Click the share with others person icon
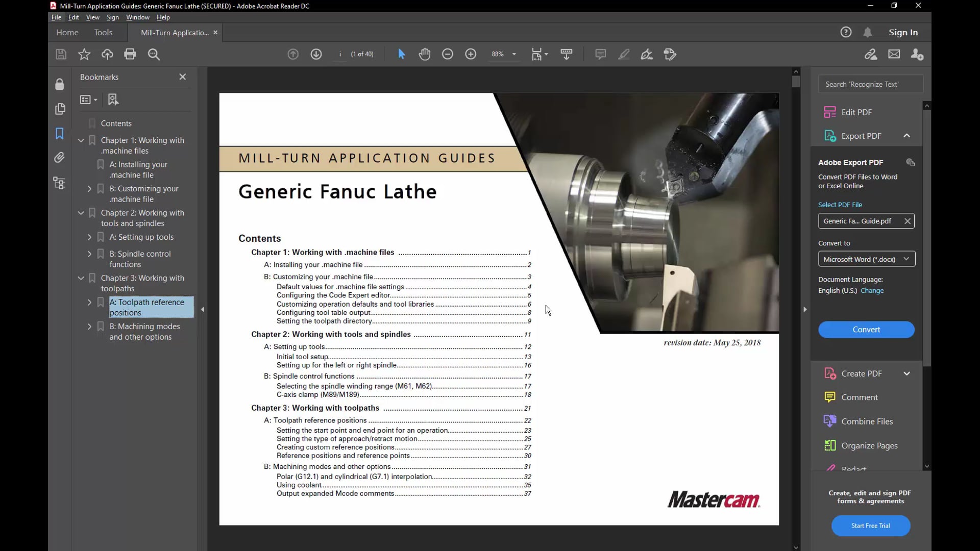The width and height of the screenshot is (980, 551). click(917, 54)
